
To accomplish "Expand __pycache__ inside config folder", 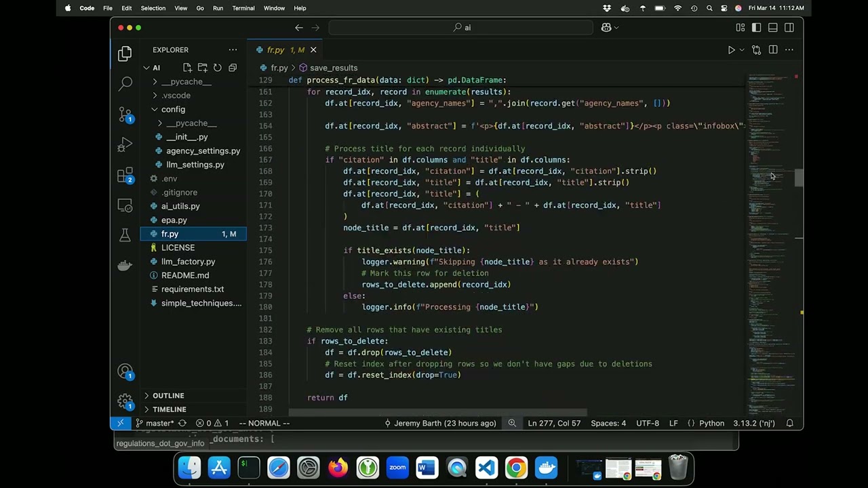I will [x=160, y=123].
